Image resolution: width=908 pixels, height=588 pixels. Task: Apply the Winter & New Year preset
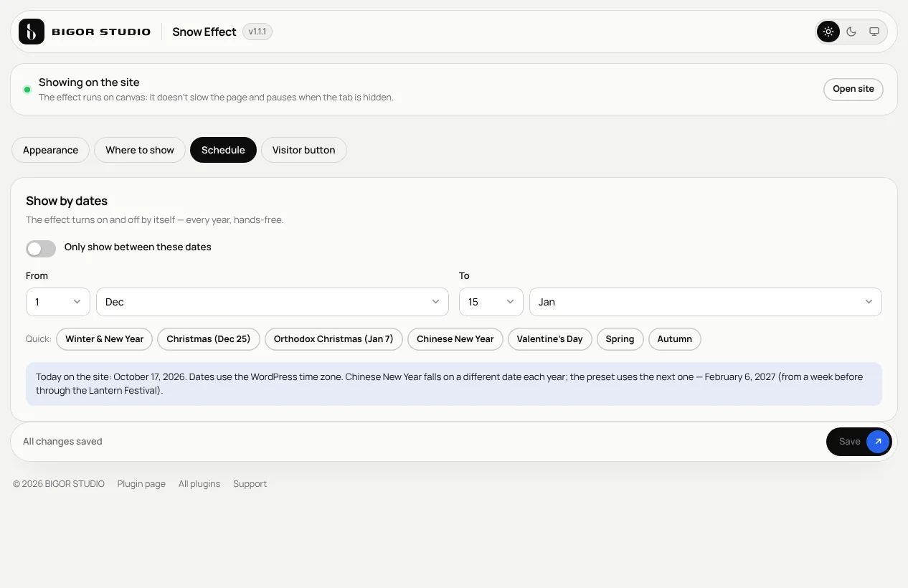point(105,339)
